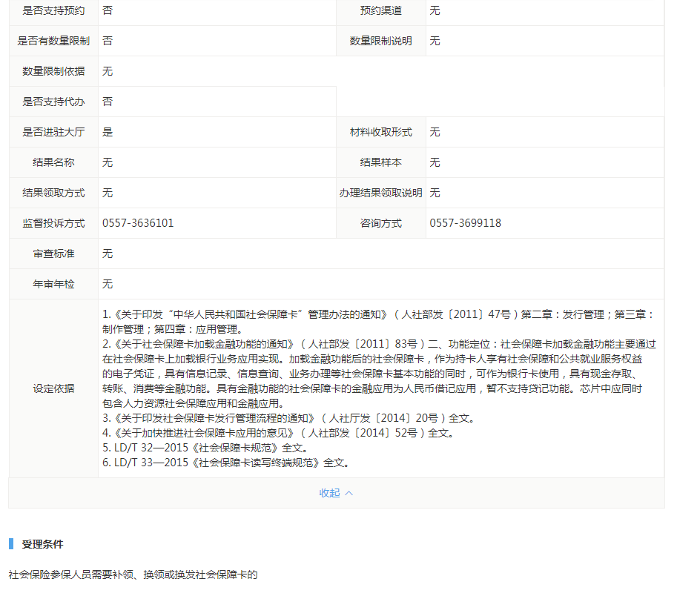
Task: Select the 是否有数量限制 label cell
Action: tap(53, 41)
